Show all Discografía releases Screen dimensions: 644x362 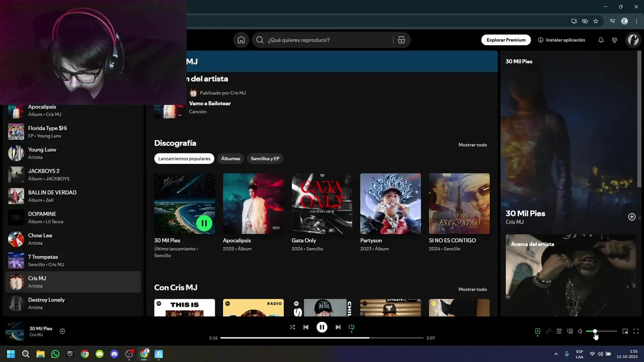[x=472, y=145]
